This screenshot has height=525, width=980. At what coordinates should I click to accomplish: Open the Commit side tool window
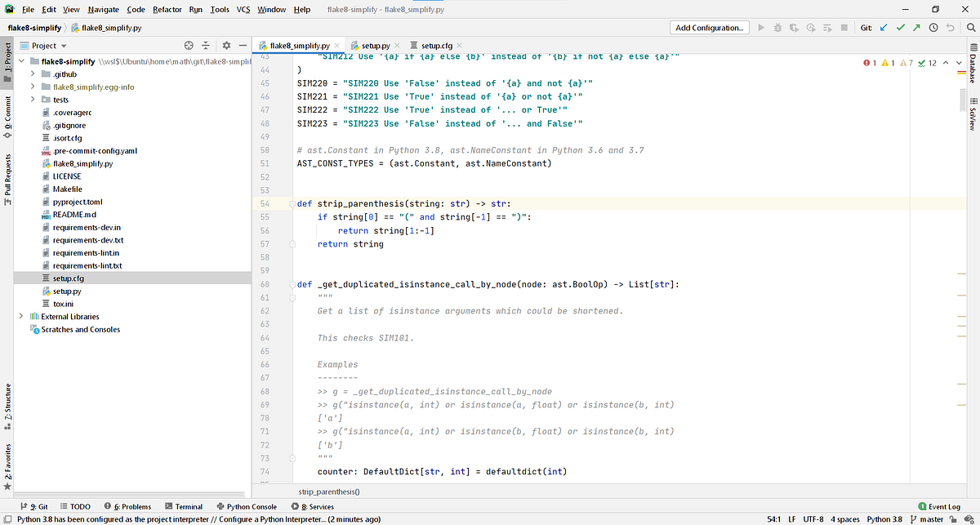pos(7,116)
